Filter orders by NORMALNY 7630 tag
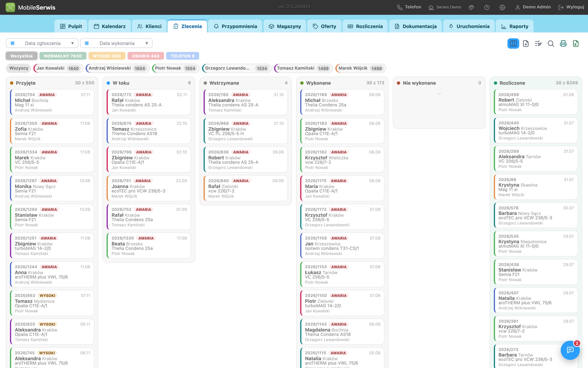Screen dimensions: 588x368 [x=63, y=56]
